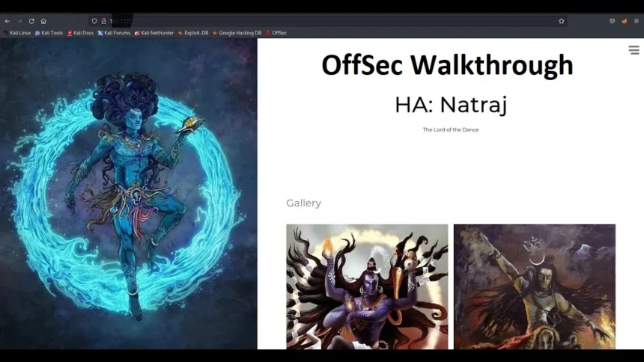Image resolution: width=644 pixels, height=362 pixels.
Task: Save page to Pocket
Action: [612, 21]
